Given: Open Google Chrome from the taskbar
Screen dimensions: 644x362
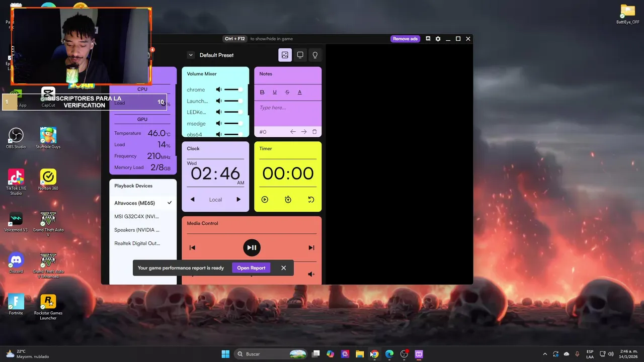Looking at the screenshot, I should coord(374,354).
